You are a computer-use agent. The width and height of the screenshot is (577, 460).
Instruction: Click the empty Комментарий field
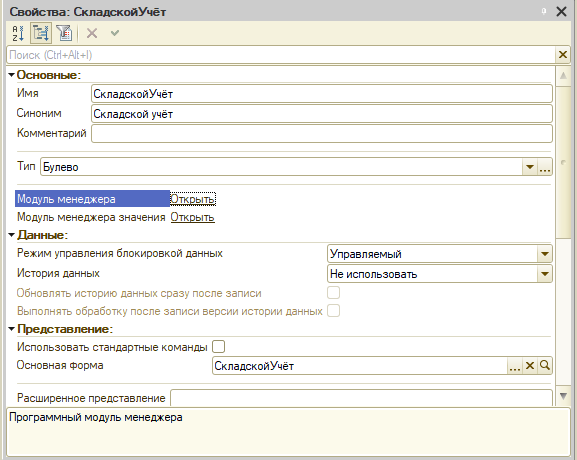pyautogui.click(x=322, y=133)
